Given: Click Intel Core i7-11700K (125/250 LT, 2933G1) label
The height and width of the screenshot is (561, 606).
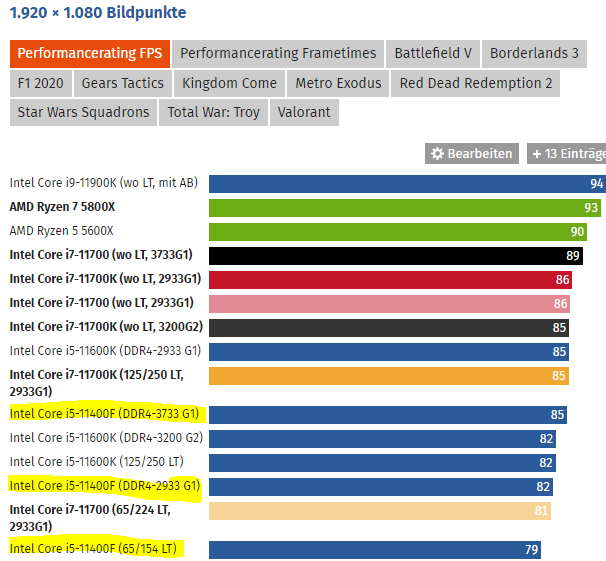Looking at the screenshot, I should pyautogui.click(x=96, y=383).
